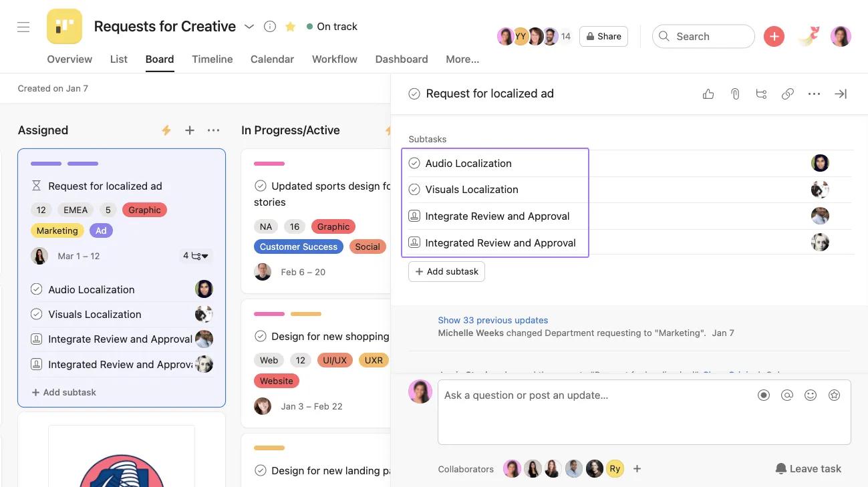Collapse the task pane with the arrow icon
Screen dimensions: 868x487
[841, 94]
